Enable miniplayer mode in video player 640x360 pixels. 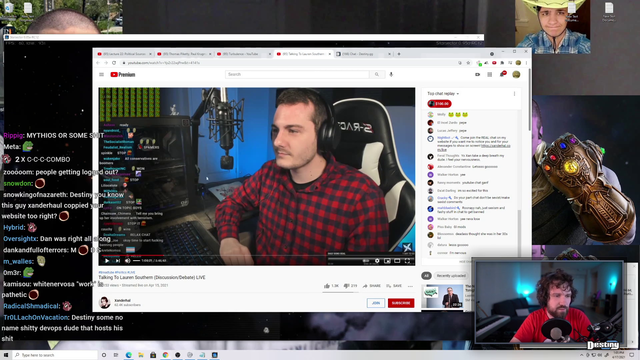pos(387,260)
